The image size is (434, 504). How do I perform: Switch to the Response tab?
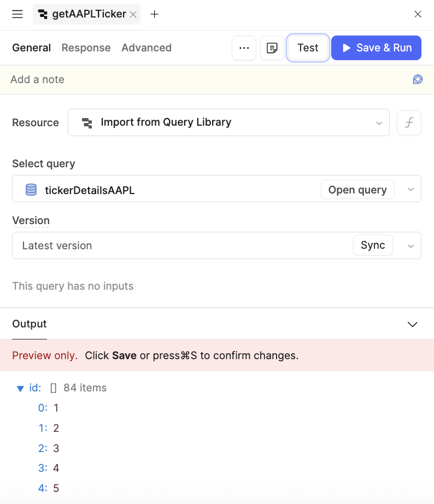[x=86, y=48]
